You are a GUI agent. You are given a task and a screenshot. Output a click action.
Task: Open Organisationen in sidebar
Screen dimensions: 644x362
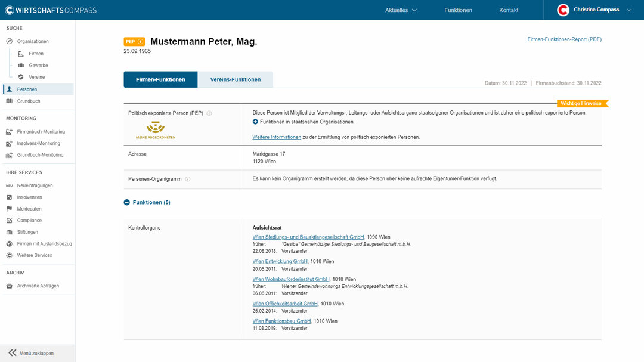(x=33, y=42)
